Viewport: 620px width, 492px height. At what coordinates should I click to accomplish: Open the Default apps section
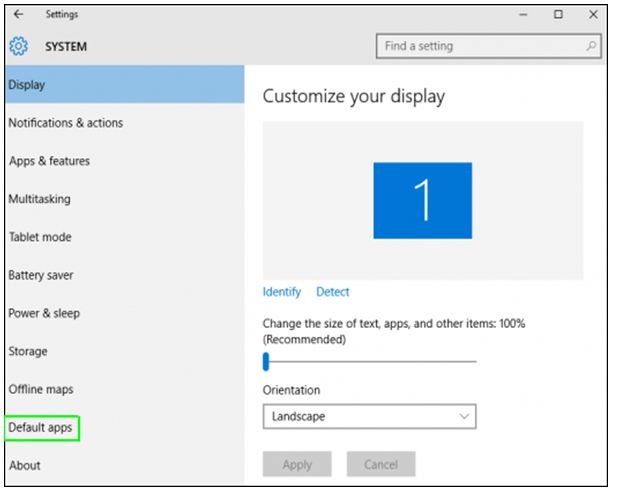[40, 428]
